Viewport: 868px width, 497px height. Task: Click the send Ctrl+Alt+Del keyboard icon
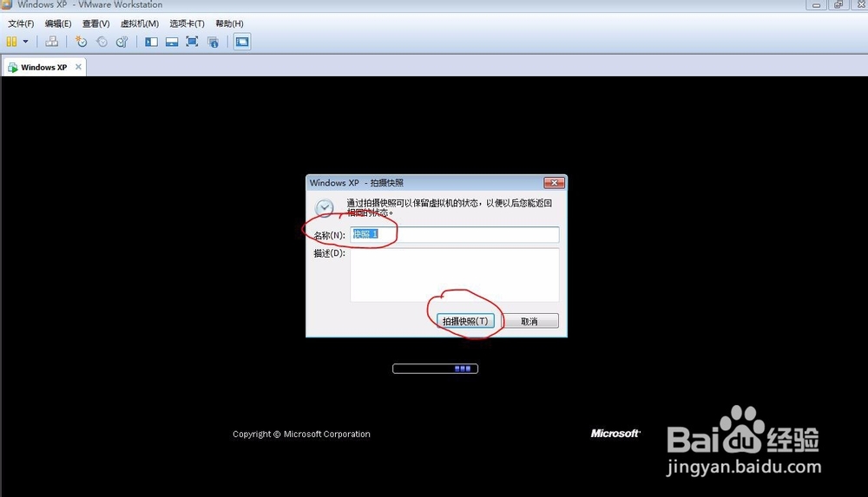click(51, 42)
